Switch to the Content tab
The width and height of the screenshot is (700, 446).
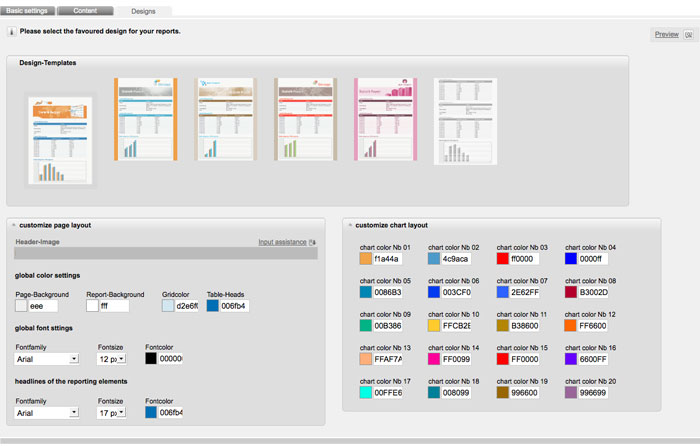[85, 10]
